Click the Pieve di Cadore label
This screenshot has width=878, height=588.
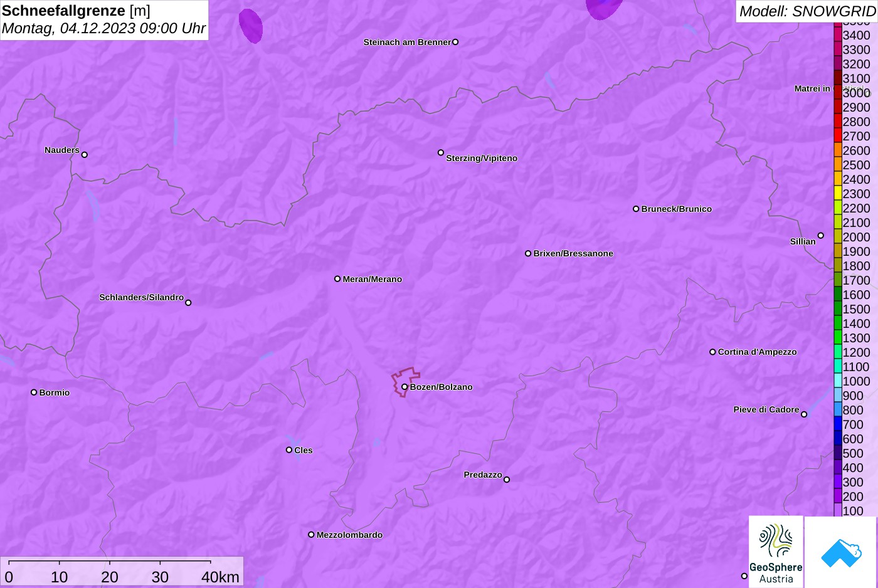tap(766, 409)
